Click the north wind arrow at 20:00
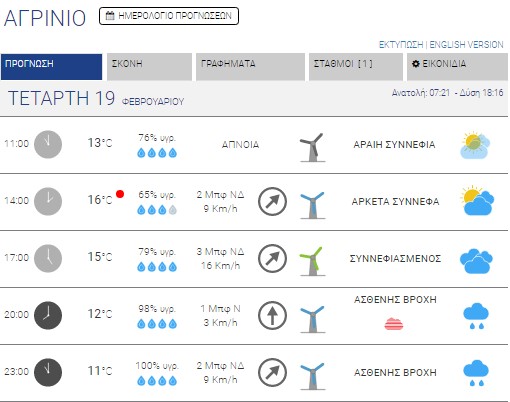Screen dimensions: 510x402 pos(272,315)
